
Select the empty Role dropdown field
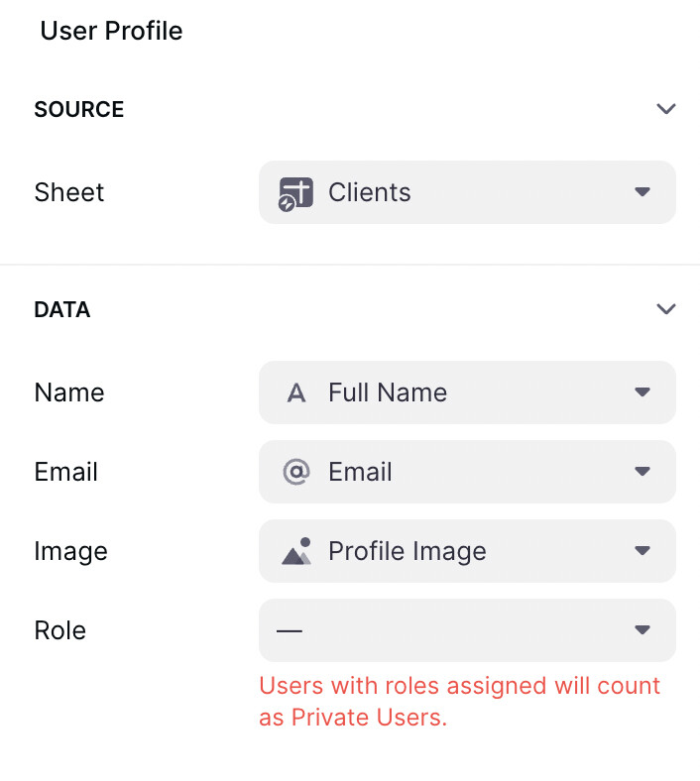click(467, 630)
